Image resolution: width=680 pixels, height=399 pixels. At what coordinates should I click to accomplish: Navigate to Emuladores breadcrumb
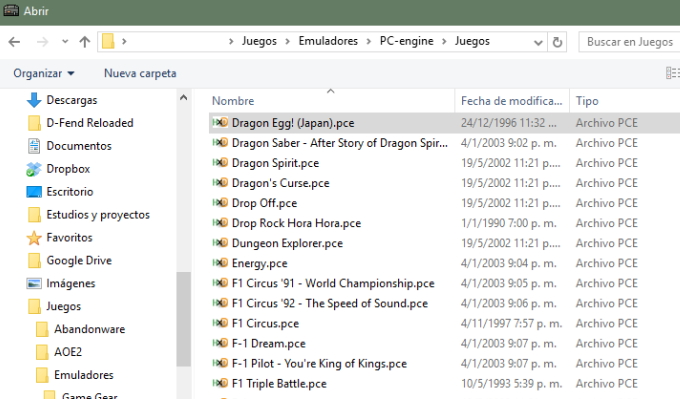[x=328, y=41]
